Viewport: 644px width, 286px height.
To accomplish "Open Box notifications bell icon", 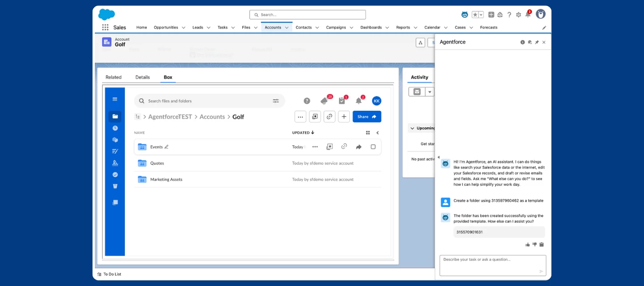I will point(359,101).
